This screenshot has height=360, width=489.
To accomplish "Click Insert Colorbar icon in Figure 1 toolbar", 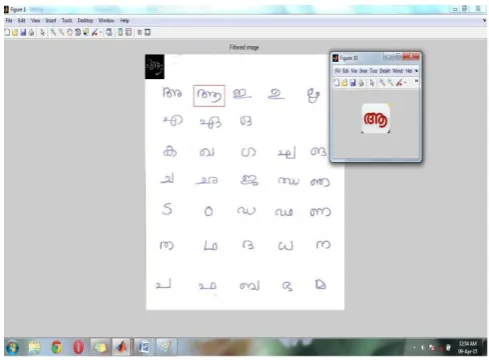I will 120,32.
